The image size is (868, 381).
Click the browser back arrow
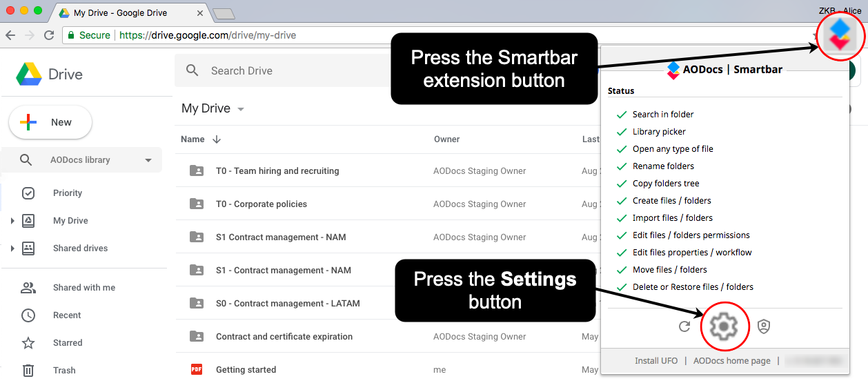pyautogui.click(x=11, y=35)
